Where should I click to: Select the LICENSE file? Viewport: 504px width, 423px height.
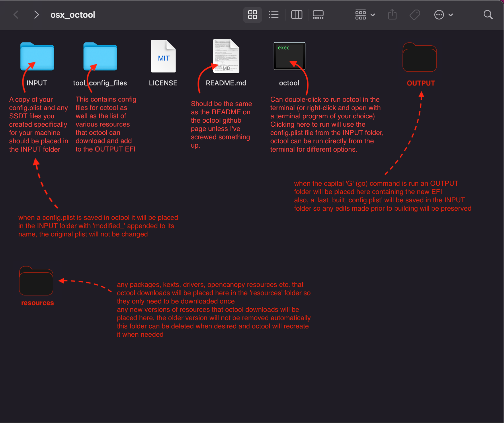(163, 56)
